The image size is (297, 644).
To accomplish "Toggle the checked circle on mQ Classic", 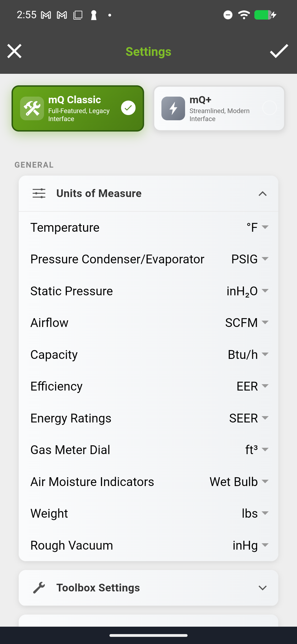I will (128, 108).
